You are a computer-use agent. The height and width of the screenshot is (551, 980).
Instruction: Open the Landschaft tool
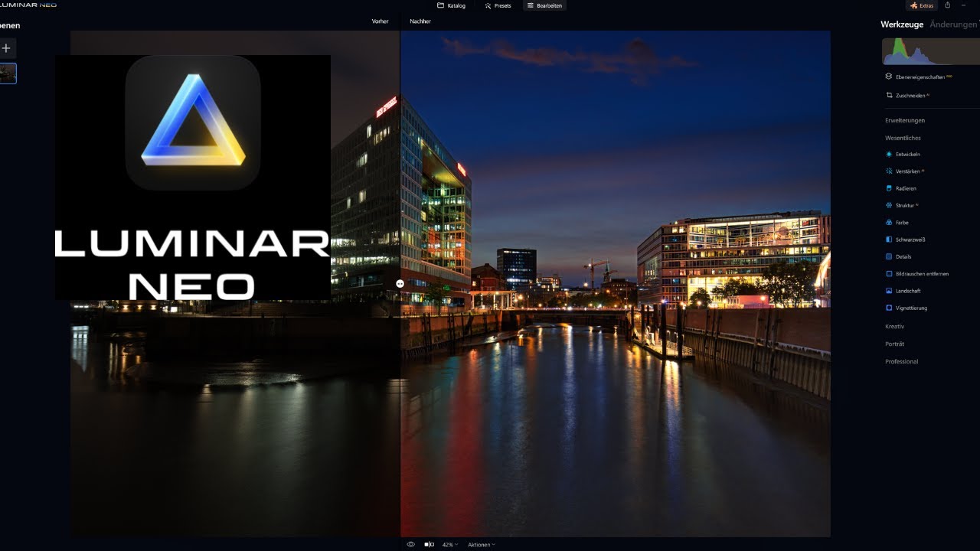click(903, 291)
